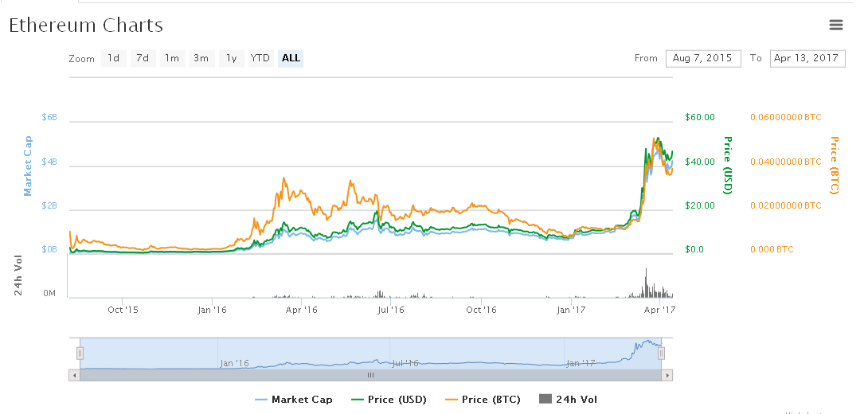Screen dimensions: 868x414
Task: Click the $6B market cap axis label
Action: point(49,117)
